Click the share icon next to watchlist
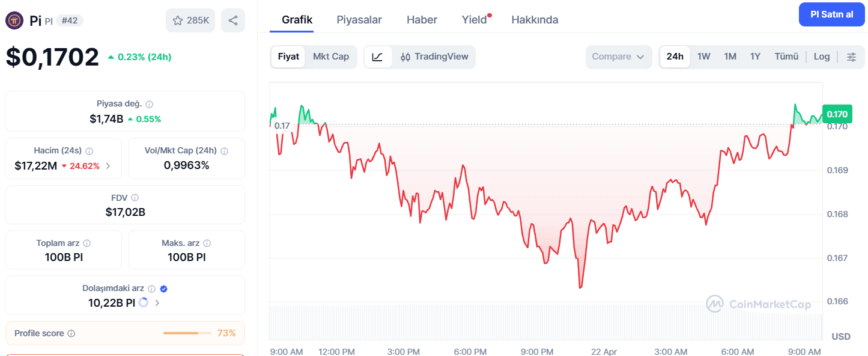Viewport: 868px width, 356px height. (x=232, y=20)
